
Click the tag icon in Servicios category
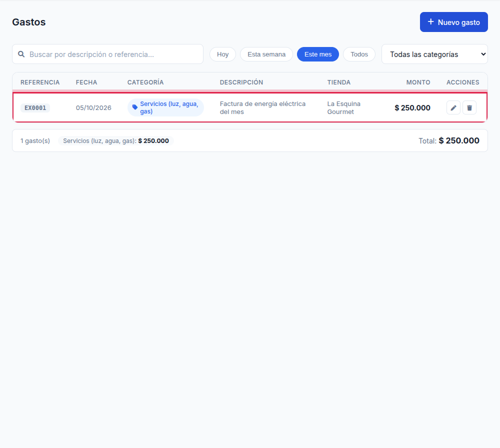[135, 107]
